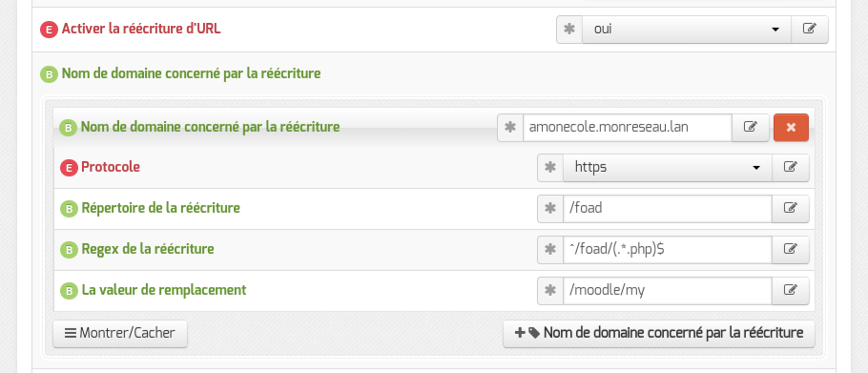Click edit icon beside the Regex field

coord(791,250)
